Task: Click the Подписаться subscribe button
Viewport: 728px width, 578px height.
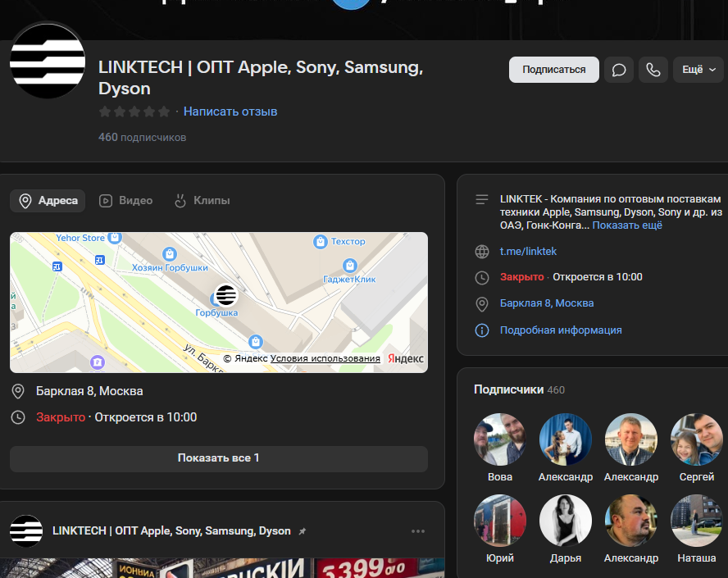Action: (554, 70)
